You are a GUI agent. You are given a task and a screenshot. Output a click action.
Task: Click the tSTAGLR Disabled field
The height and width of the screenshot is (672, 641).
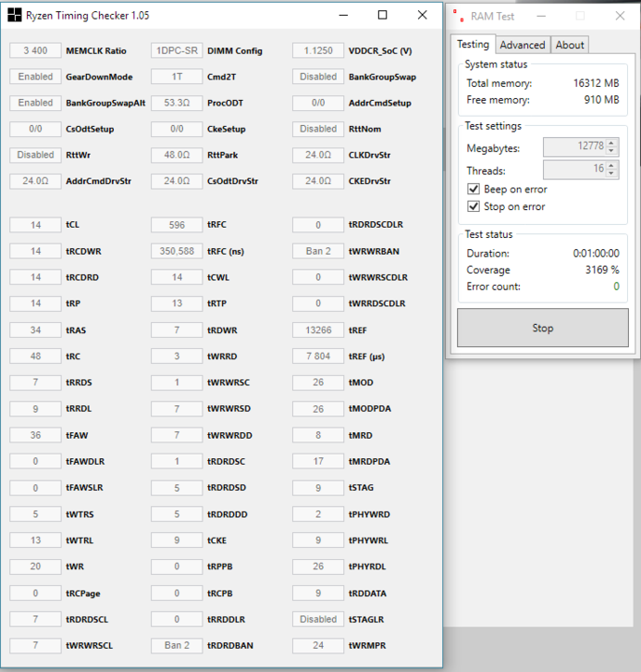pos(318,619)
